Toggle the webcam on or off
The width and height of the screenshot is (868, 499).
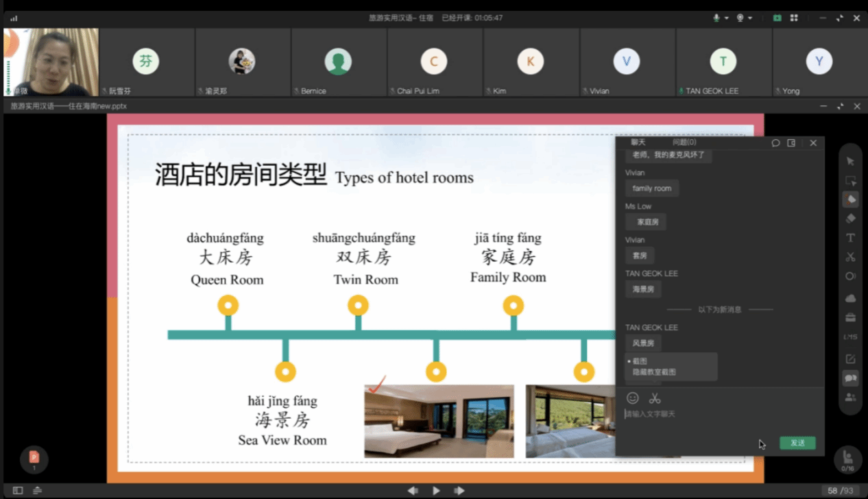click(740, 18)
